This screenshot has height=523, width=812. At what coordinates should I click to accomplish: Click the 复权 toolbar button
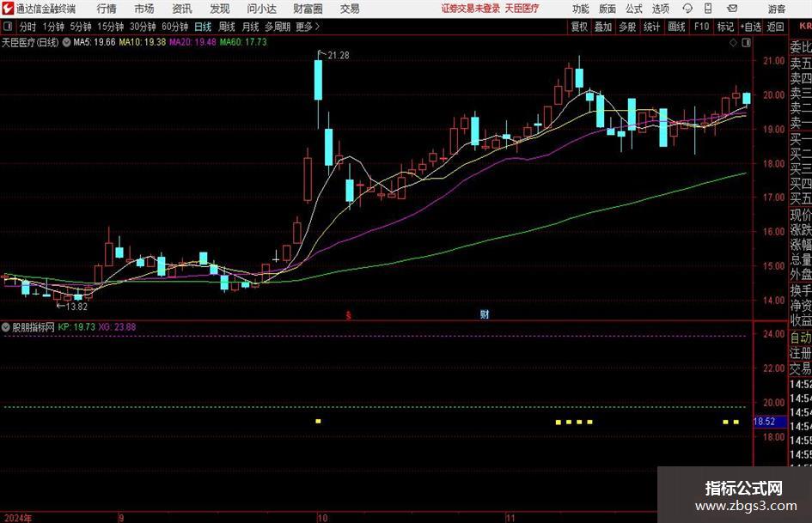[x=579, y=27]
